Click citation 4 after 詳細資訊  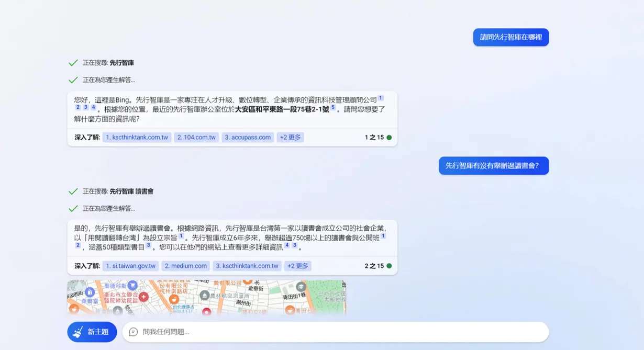287,245
